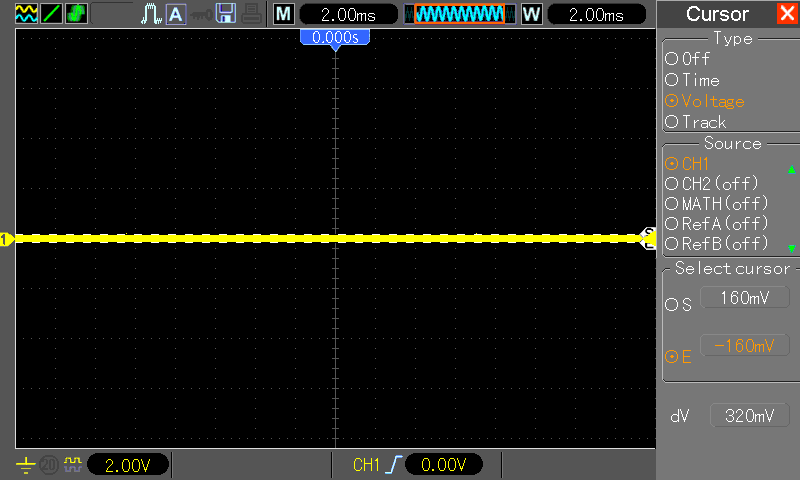The height and width of the screenshot is (480, 800).
Task: Click the S/E cursor marker at right edge
Action: coord(648,238)
